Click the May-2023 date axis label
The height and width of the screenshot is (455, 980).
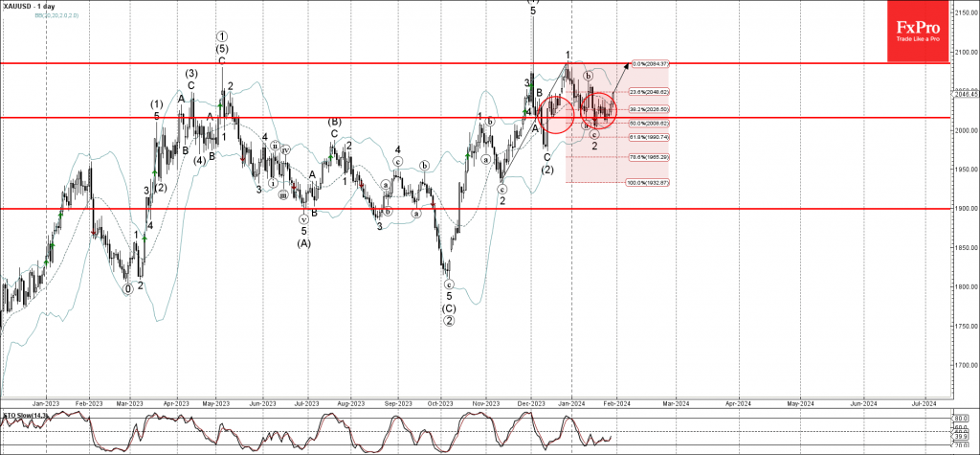(x=215, y=403)
